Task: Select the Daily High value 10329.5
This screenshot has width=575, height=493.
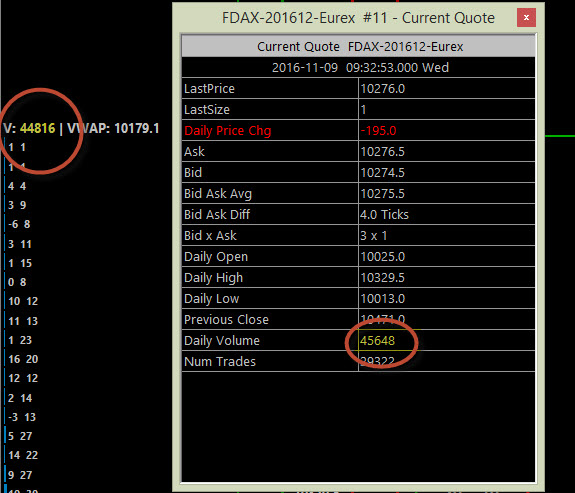Action: pos(382,278)
